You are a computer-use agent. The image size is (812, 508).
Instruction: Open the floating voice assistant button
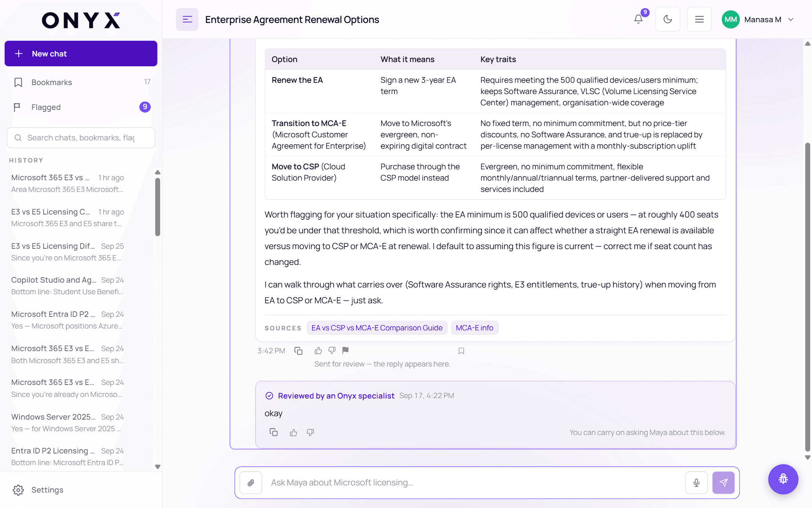(x=783, y=479)
